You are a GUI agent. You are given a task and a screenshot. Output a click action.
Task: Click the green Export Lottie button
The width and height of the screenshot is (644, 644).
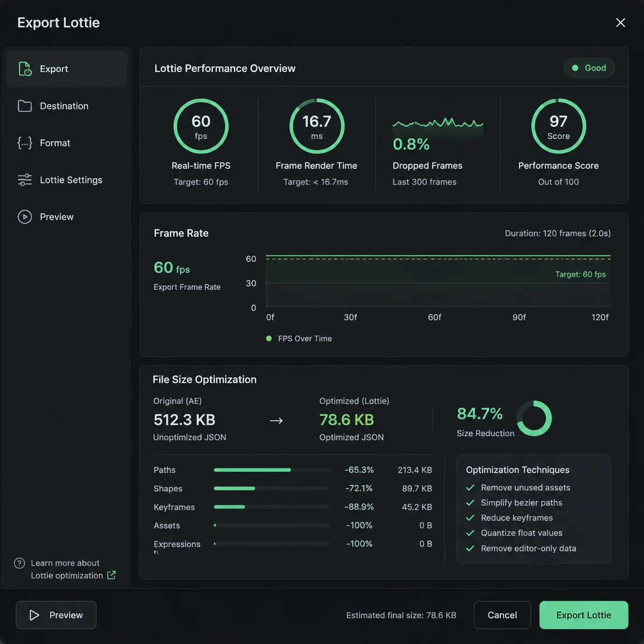(x=584, y=615)
